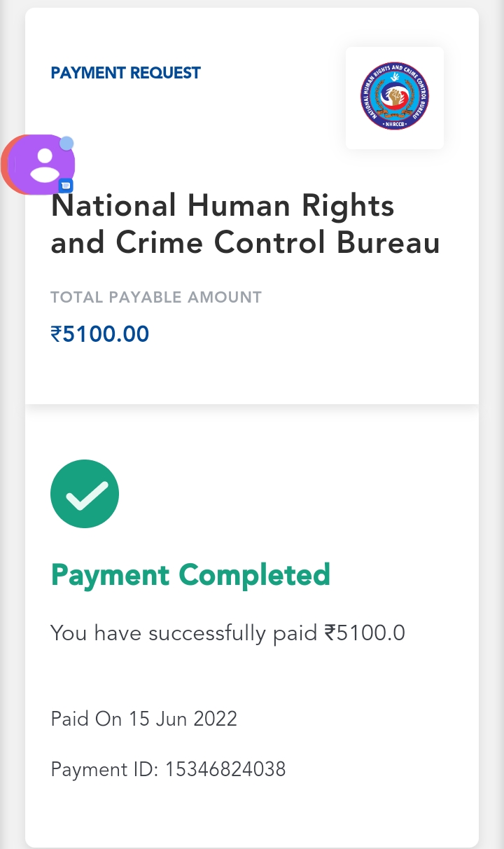The width and height of the screenshot is (504, 849).
Task: Select the ₹5100.0 in success message
Action: (x=365, y=633)
